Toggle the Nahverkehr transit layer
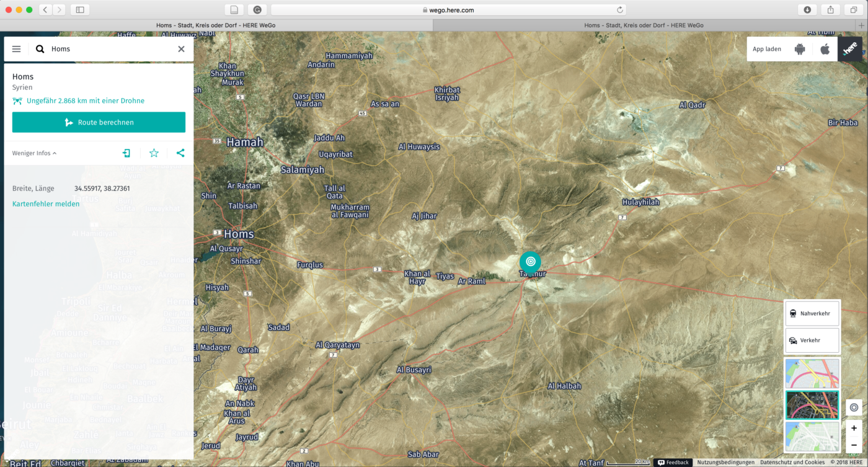 pyautogui.click(x=812, y=313)
